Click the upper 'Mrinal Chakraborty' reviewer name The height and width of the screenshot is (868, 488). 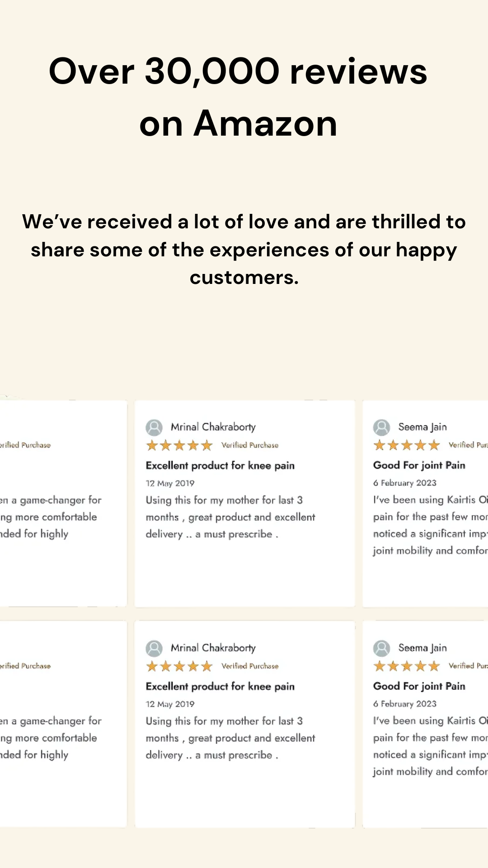(213, 427)
